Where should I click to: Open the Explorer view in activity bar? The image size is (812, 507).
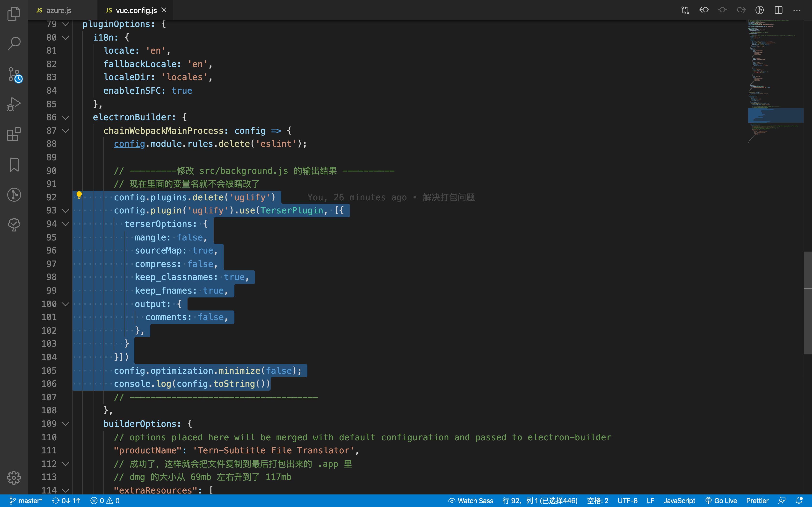(14, 14)
